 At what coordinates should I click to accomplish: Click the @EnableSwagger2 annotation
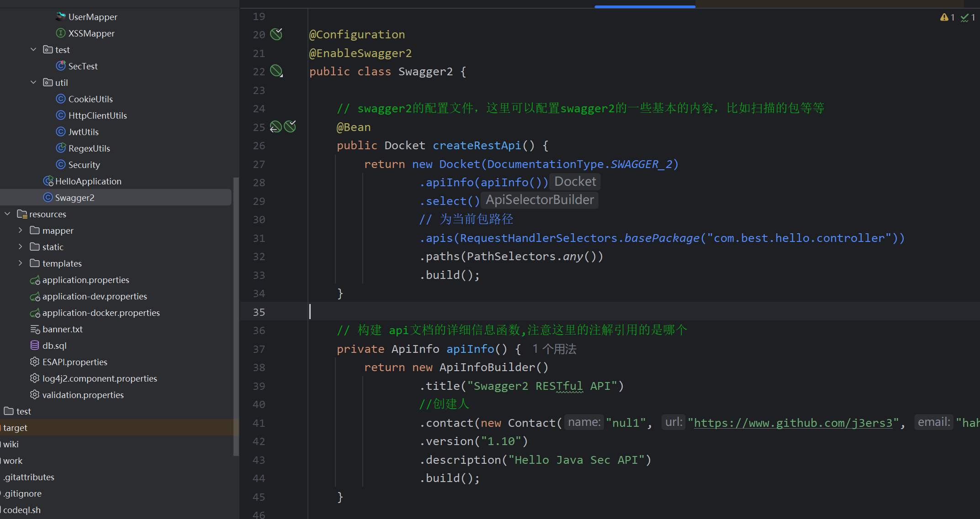pyautogui.click(x=360, y=53)
